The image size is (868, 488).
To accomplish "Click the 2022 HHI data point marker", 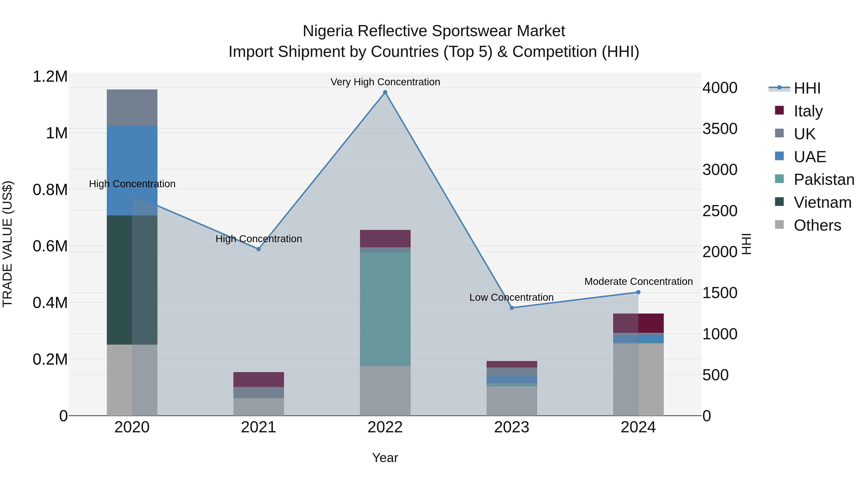I will (385, 92).
